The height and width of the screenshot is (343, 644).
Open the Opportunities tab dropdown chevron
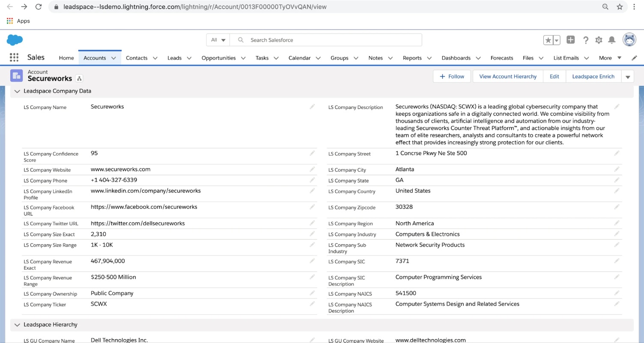(x=243, y=58)
